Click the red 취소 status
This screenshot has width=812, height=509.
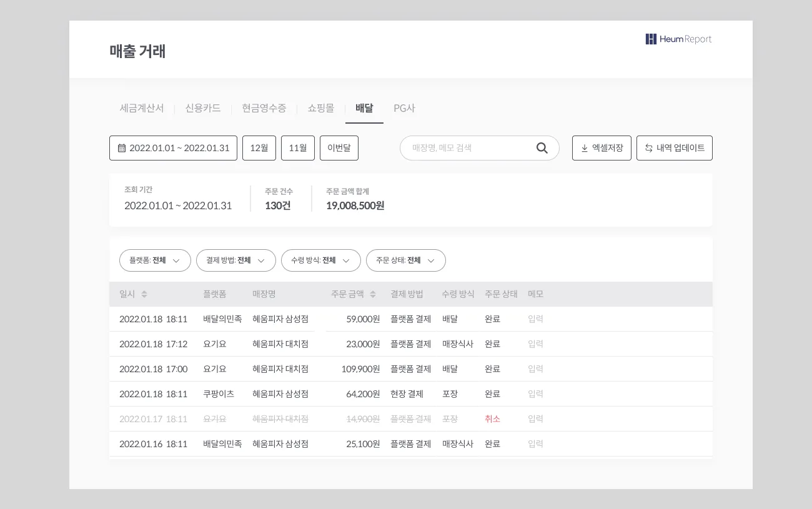(492, 419)
